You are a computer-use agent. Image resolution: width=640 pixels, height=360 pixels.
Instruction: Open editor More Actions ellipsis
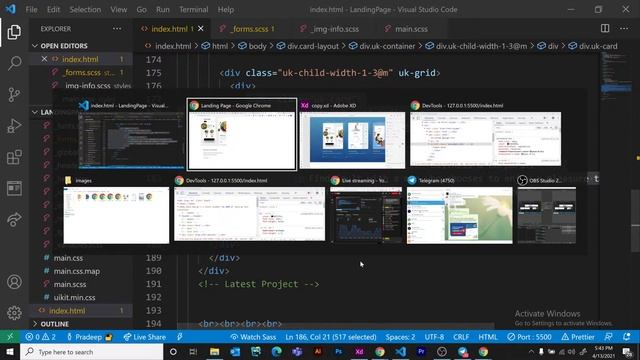[x=624, y=29]
